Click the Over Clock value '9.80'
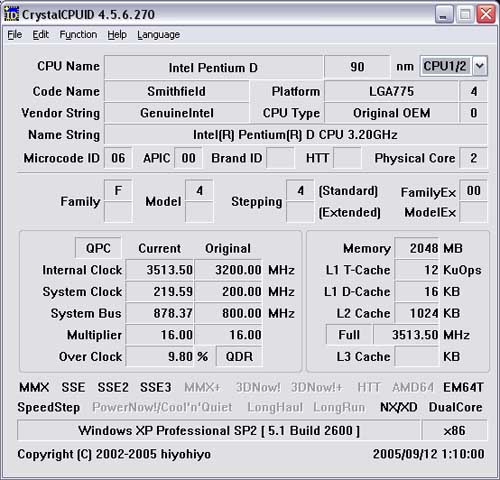The height and width of the screenshot is (480, 500). [x=160, y=356]
